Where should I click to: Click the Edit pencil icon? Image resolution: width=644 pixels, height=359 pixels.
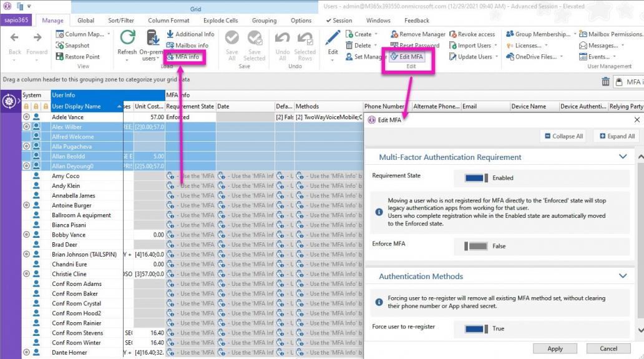pos(333,38)
